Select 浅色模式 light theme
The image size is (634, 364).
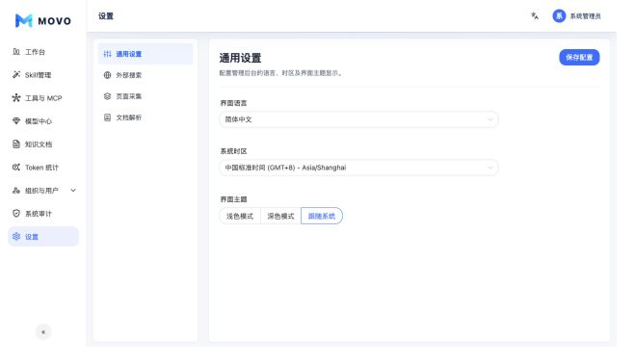point(240,216)
